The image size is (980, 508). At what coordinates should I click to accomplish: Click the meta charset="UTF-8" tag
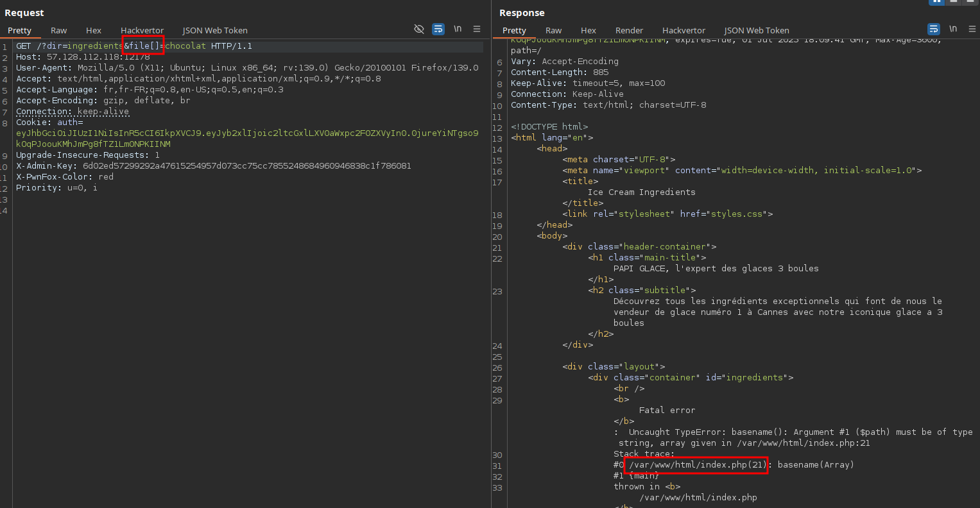tap(619, 160)
